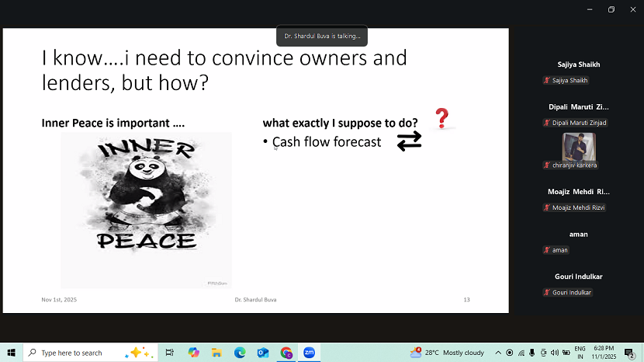Launch Outlook from the taskbar
This screenshot has width=644, height=362.
click(263, 353)
